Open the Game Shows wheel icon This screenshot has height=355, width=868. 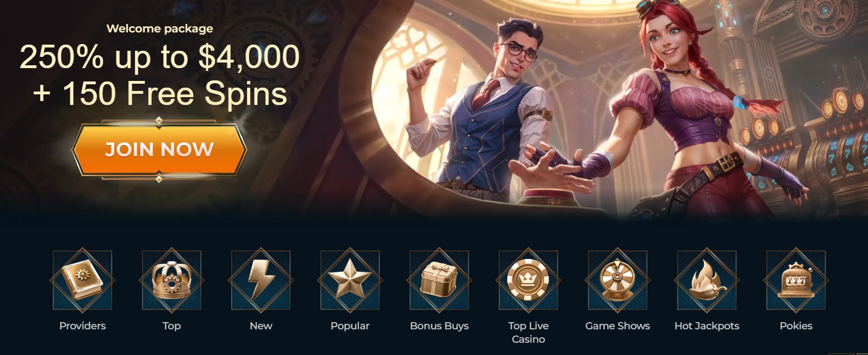tap(618, 280)
